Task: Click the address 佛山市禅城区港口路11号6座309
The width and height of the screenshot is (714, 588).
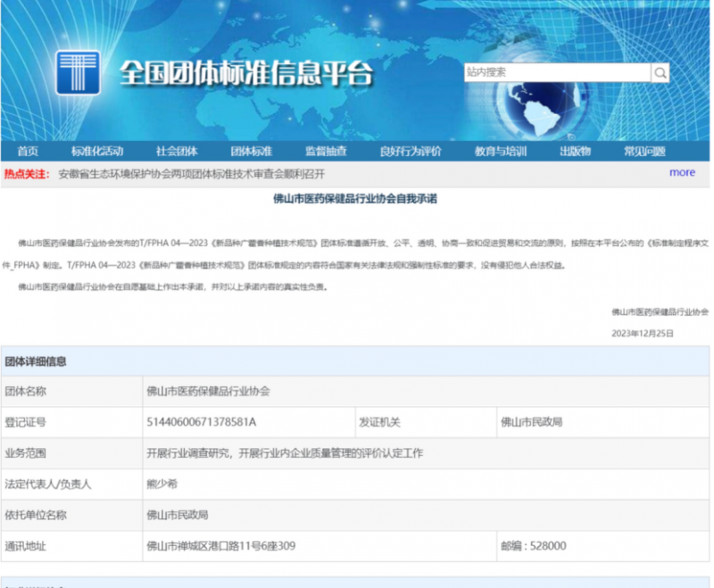Action: (x=220, y=546)
